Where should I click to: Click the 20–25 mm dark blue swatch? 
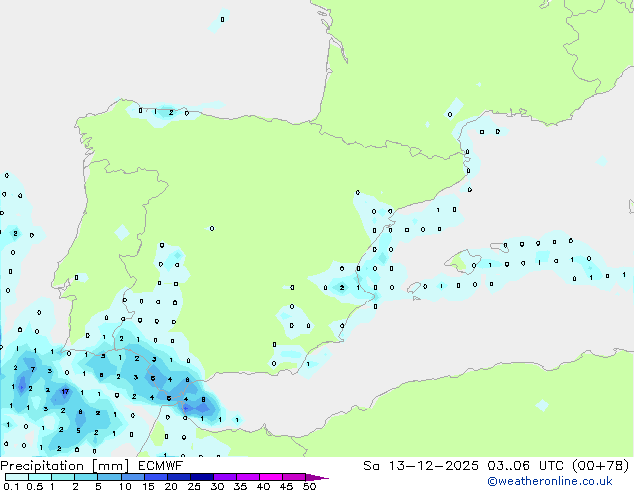click(x=178, y=477)
